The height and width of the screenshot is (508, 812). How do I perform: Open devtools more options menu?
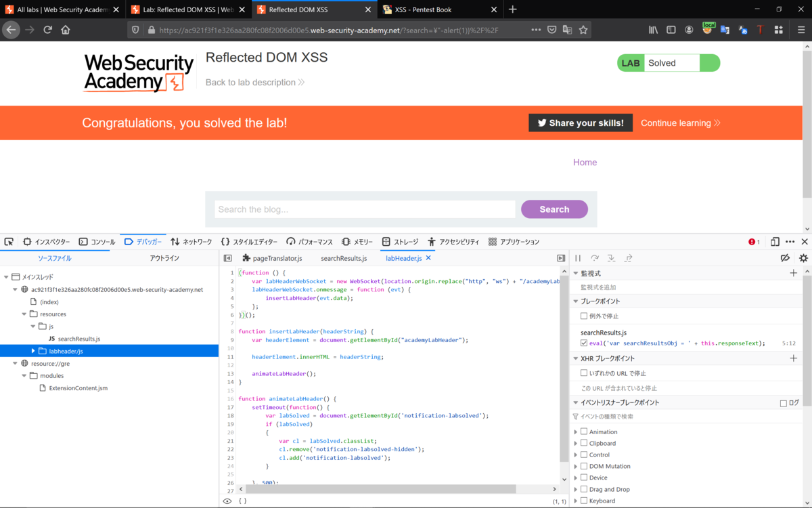pos(790,242)
